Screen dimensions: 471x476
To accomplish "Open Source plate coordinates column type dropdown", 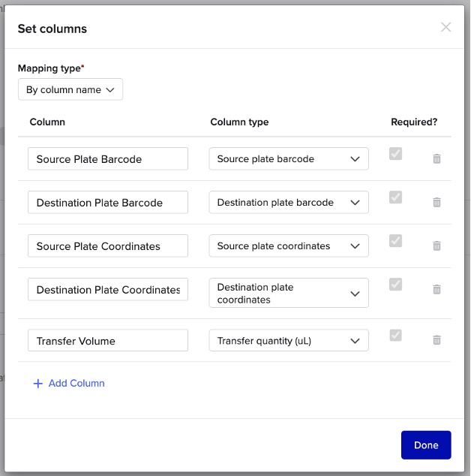I will tap(289, 246).
